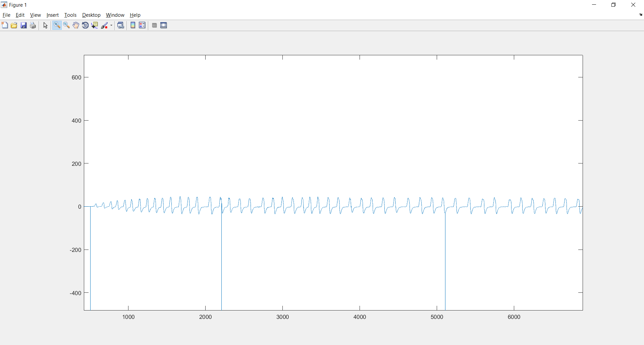
Task: Toggle the Zoom Out tool
Action: click(x=66, y=25)
